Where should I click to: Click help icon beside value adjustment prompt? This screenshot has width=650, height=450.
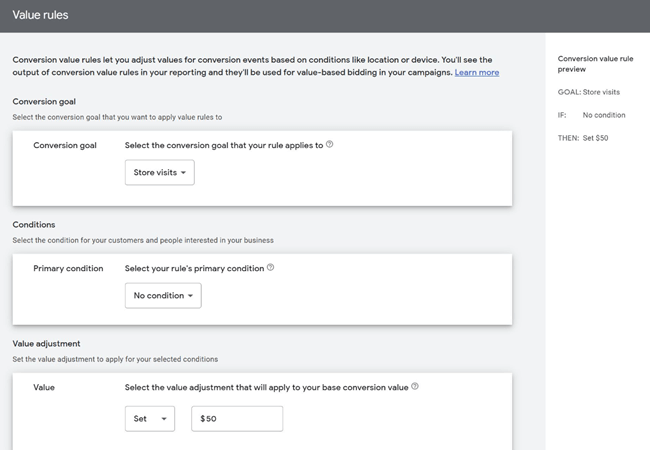415,386
